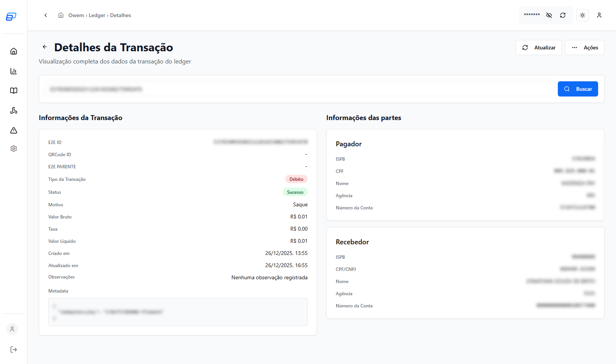The image size is (616, 364).
Task: Open the alerts warning triangle icon
Action: 14,130
